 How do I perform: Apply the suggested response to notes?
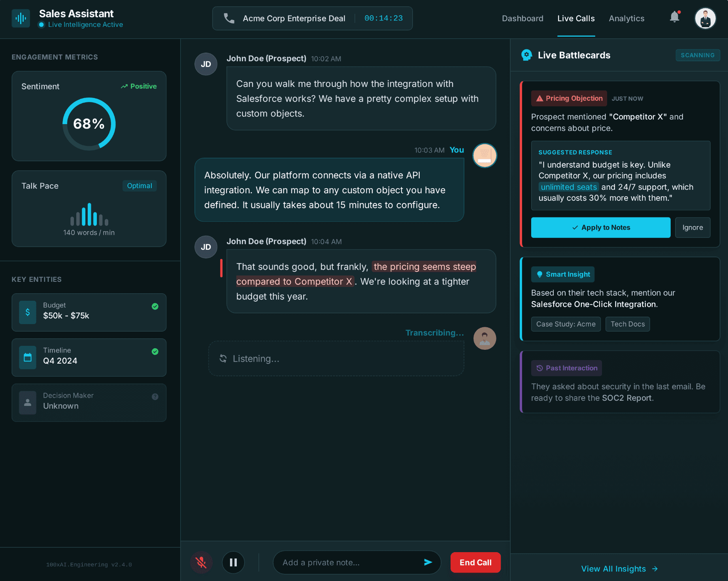[x=600, y=227]
